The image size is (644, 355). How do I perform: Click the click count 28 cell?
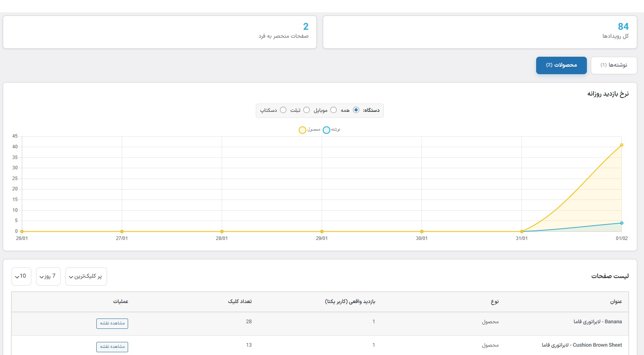pos(249,322)
